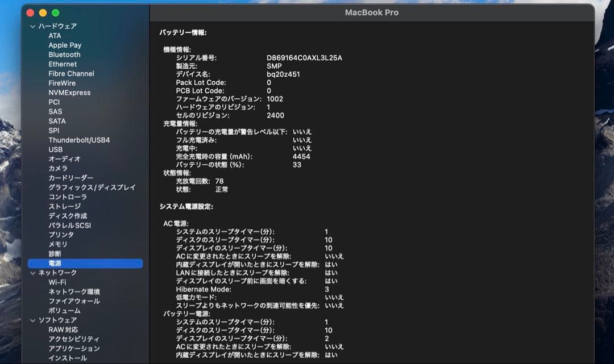Collapse the ソフトウェア section chevron

[32, 320]
